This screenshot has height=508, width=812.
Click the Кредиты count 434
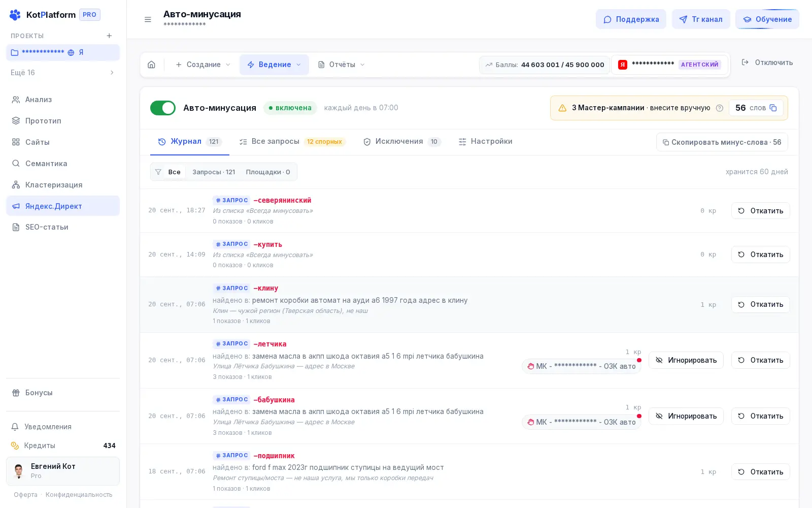[x=109, y=446]
